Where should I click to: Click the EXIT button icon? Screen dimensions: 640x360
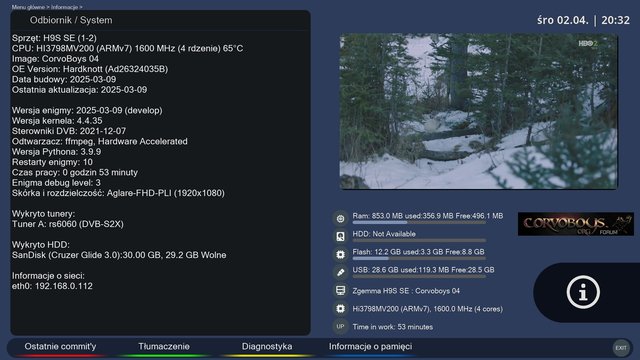point(621,348)
